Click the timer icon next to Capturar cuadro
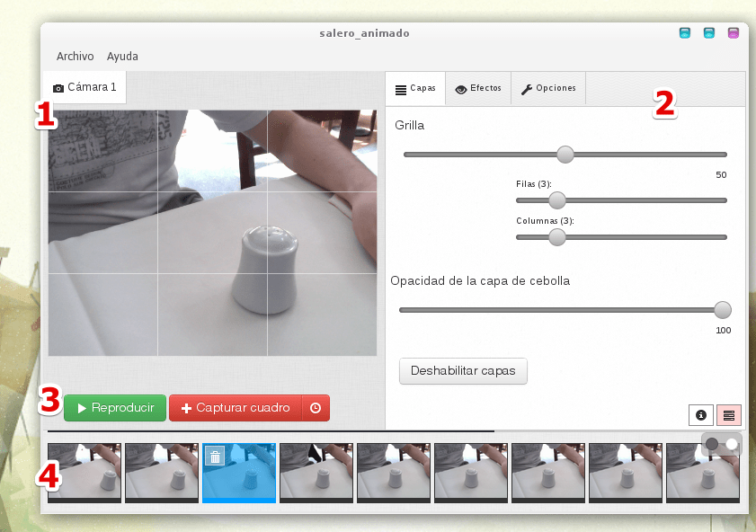756x532 pixels. pyautogui.click(x=316, y=408)
